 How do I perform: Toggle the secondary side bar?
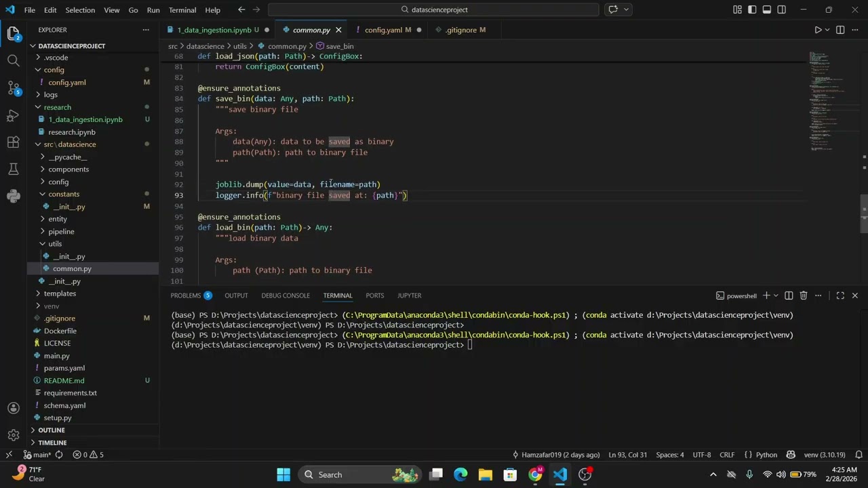coord(782,9)
